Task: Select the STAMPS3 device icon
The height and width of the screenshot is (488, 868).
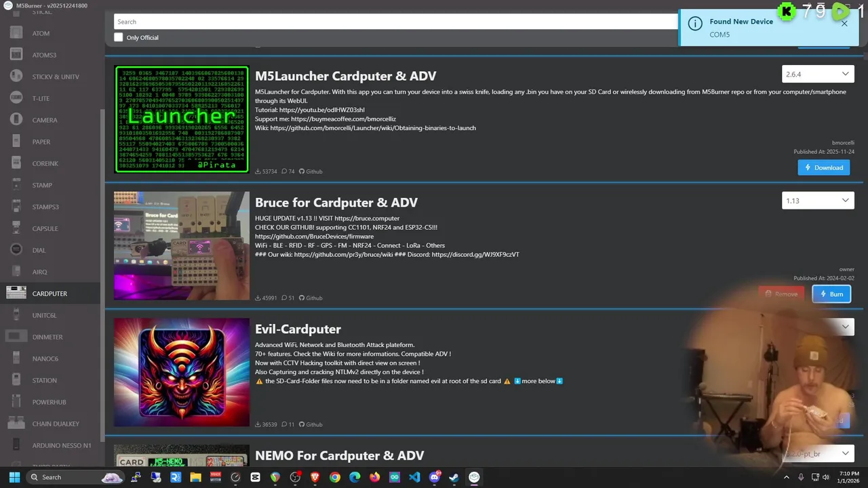Action: tap(16, 207)
